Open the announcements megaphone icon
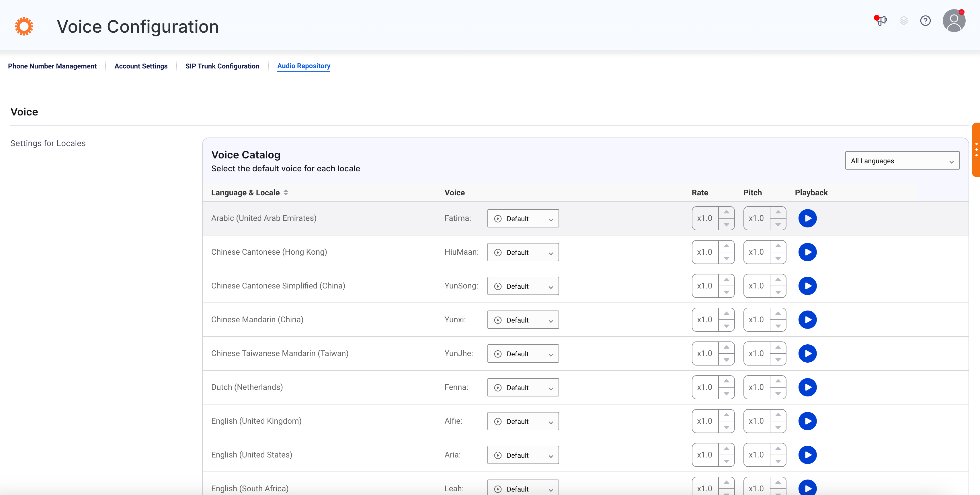Viewport: 980px width, 495px height. [x=881, y=20]
